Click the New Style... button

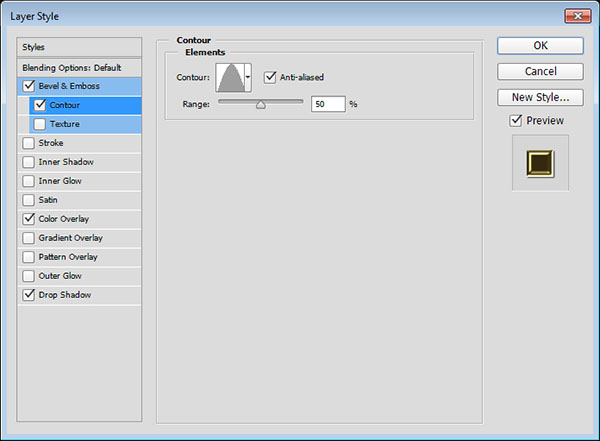(540, 97)
